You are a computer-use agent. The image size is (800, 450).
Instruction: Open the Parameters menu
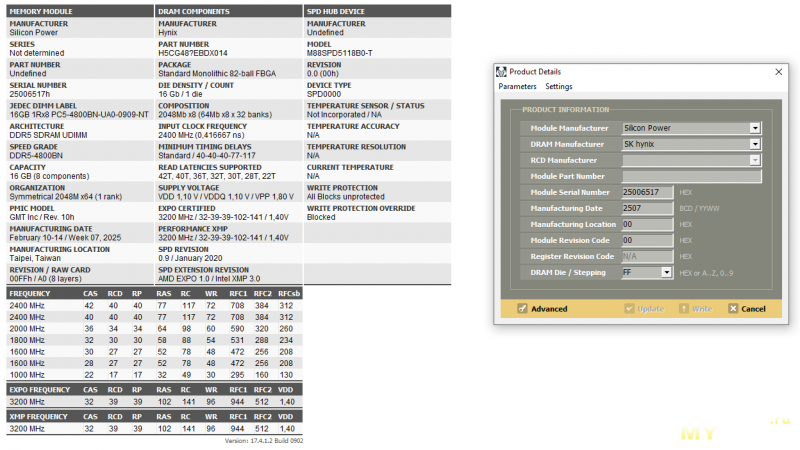click(518, 87)
